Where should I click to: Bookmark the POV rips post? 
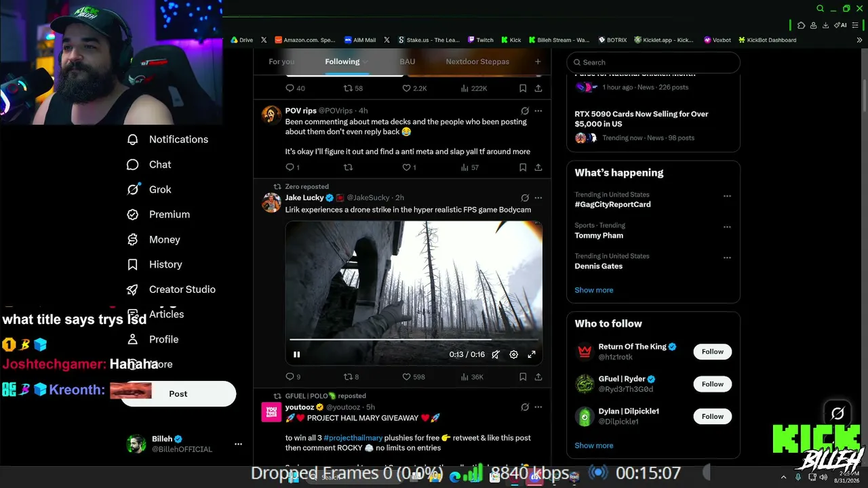(523, 167)
